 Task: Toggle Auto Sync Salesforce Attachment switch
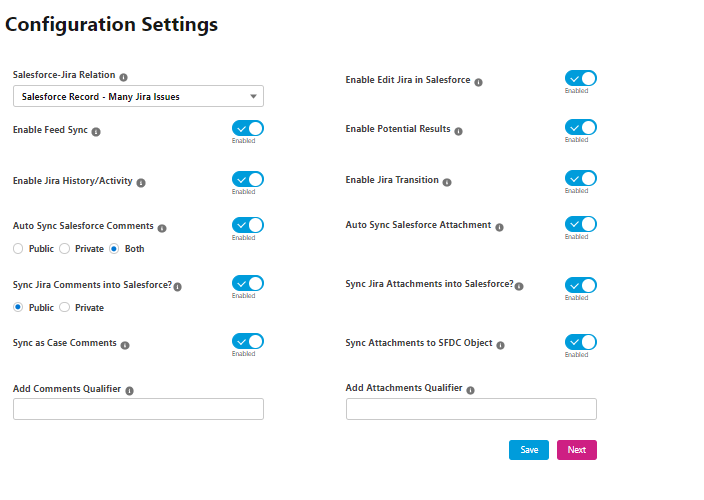[x=581, y=224]
